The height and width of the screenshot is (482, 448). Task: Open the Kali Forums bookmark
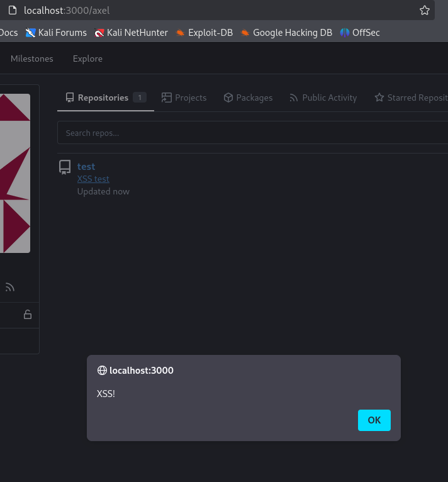pos(56,32)
